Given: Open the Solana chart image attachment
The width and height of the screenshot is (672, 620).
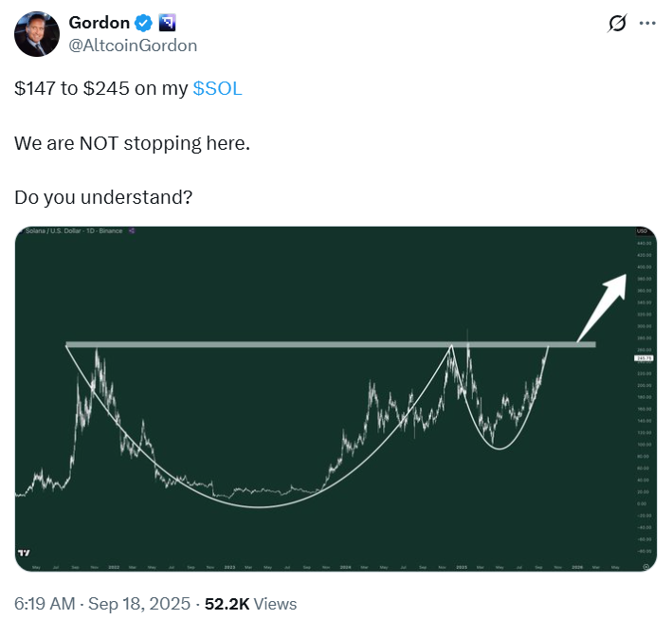Looking at the screenshot, I should 336,399.
